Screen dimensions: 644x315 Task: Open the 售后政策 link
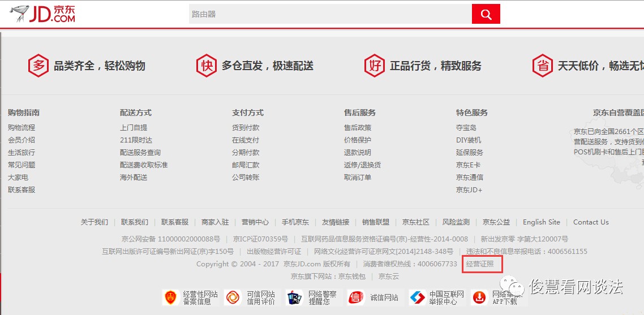coord(358,128)
